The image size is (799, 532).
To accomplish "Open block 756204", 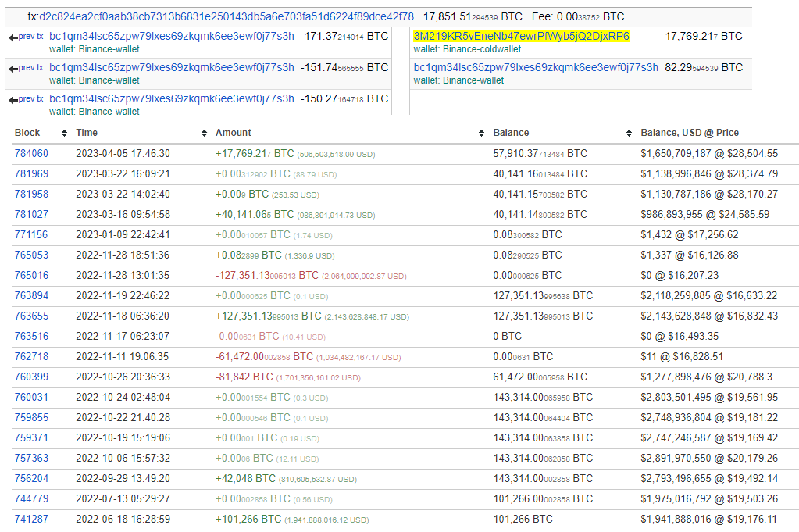I will [31, 478].
